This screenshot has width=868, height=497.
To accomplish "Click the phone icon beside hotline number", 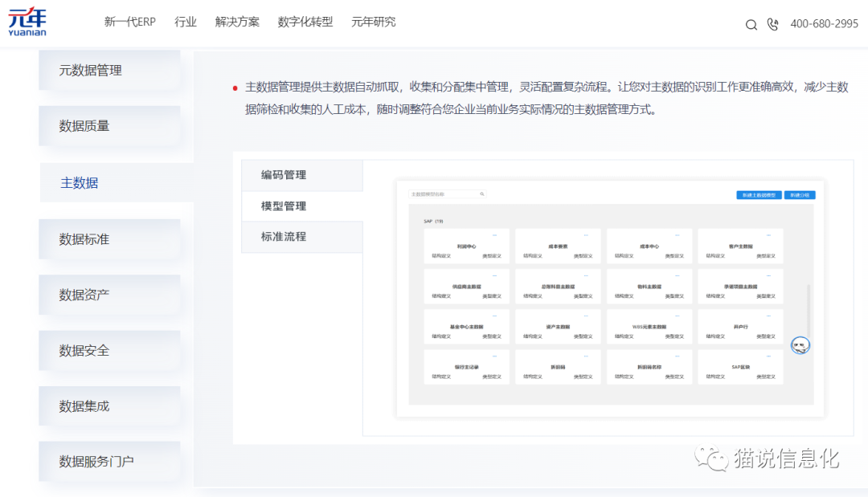I will 773,25.
